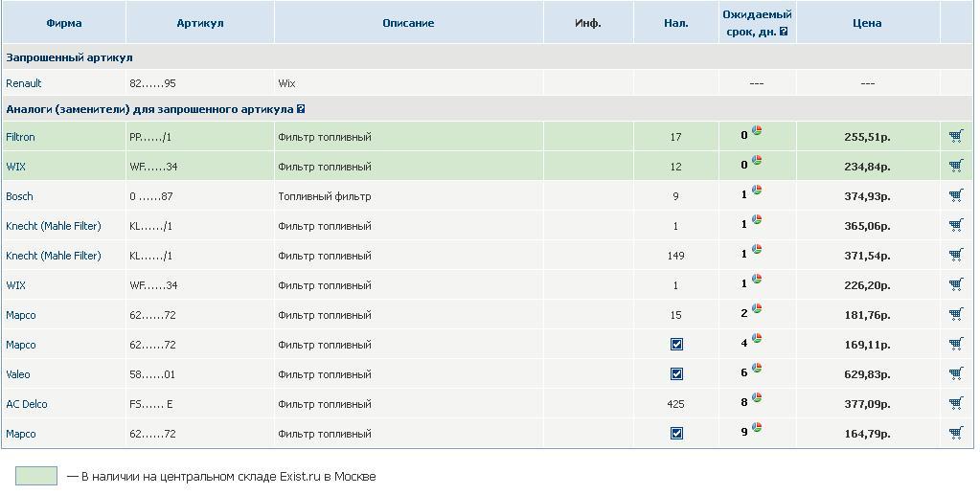Select Valeo article '58......01'

coord(152,374)
